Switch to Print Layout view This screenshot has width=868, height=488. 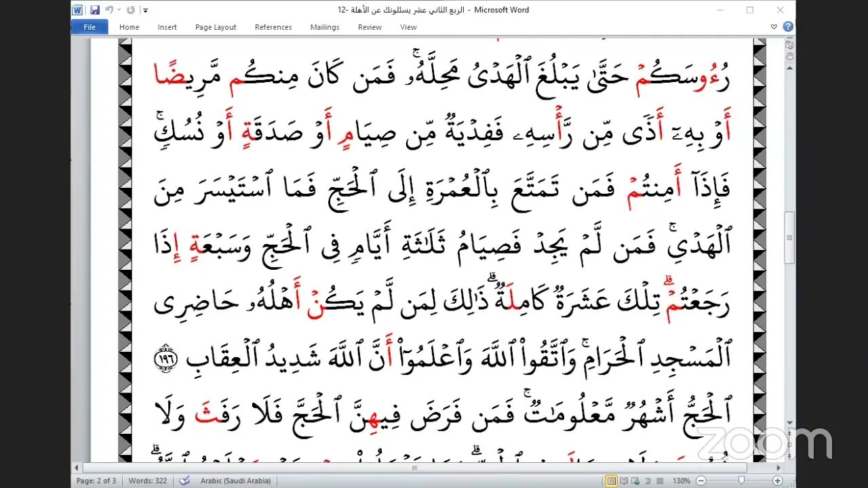(x=612, y=481)
